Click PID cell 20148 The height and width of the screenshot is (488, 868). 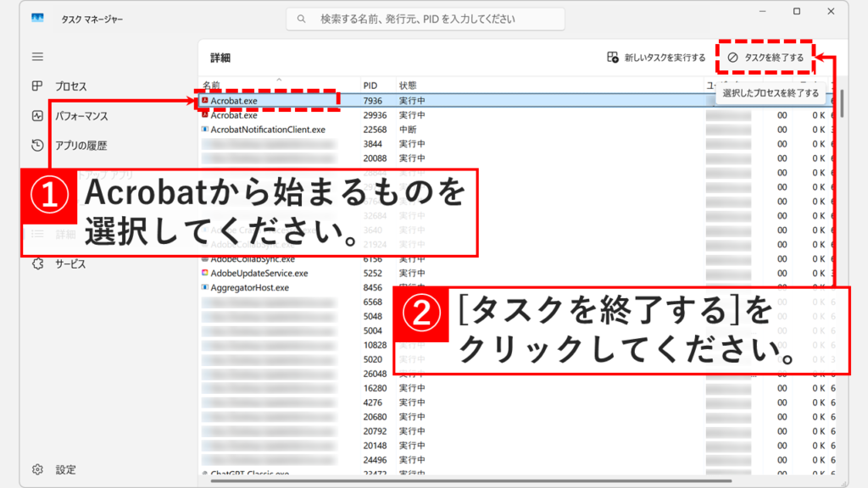375,446
